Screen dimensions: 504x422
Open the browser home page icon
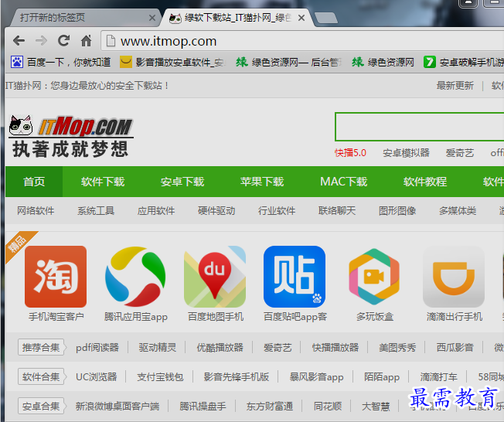pos(86,40)
